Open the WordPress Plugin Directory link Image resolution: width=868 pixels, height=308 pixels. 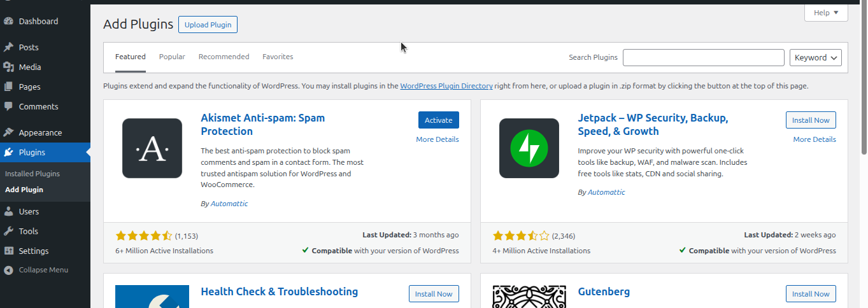(446, 86)
